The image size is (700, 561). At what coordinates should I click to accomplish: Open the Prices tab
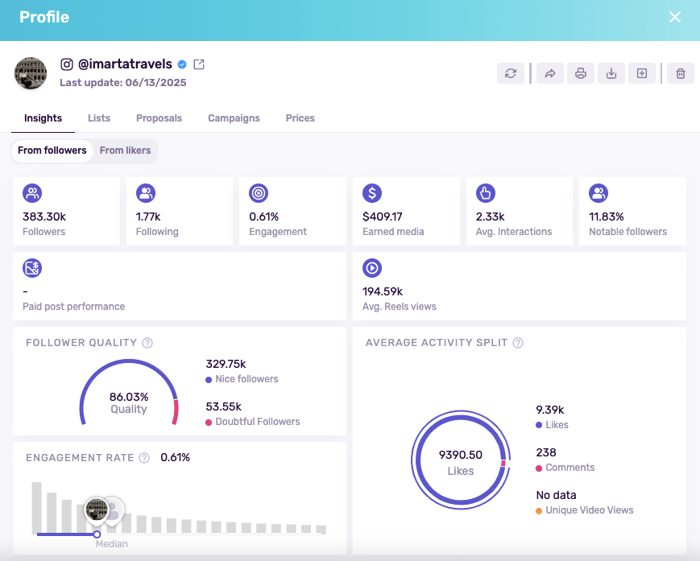[x=300, y=118]
